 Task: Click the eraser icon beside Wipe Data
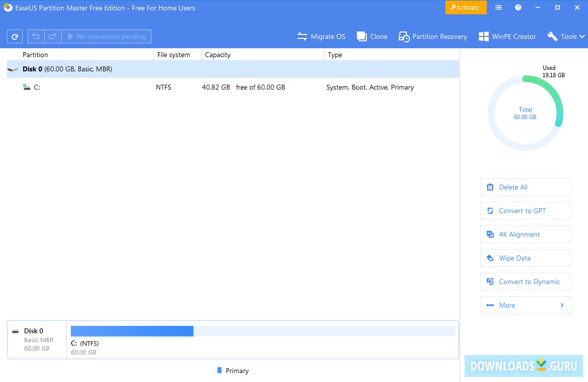490,258
